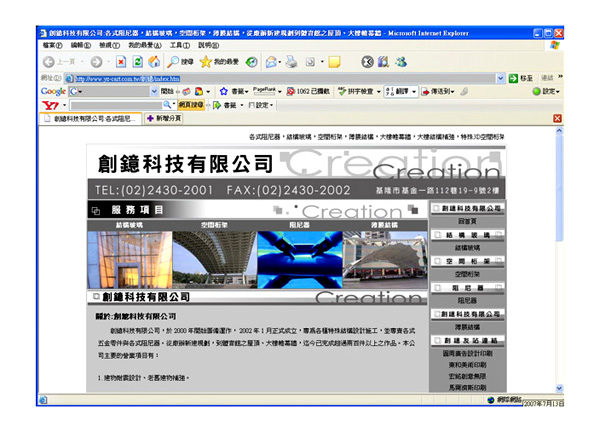The height and width of the screenshot is (432, 600).
Task: Close the current tab with red X
Action: tap(558, 119)
